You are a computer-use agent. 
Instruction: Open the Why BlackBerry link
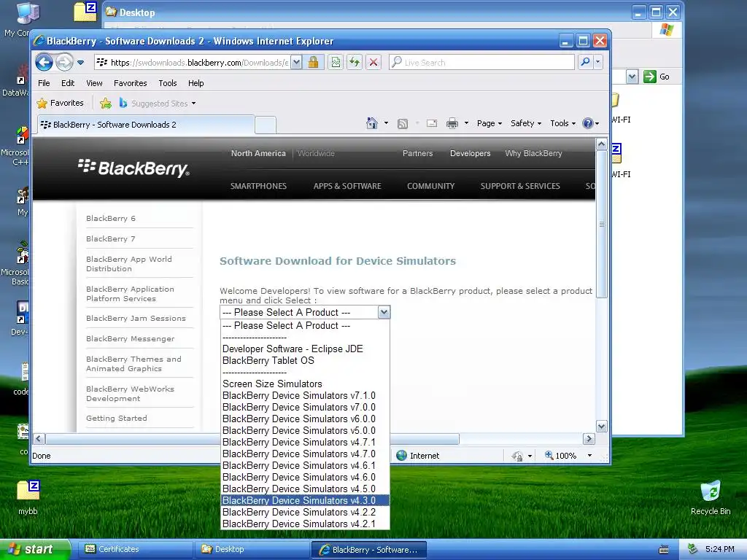click(533, 153)
